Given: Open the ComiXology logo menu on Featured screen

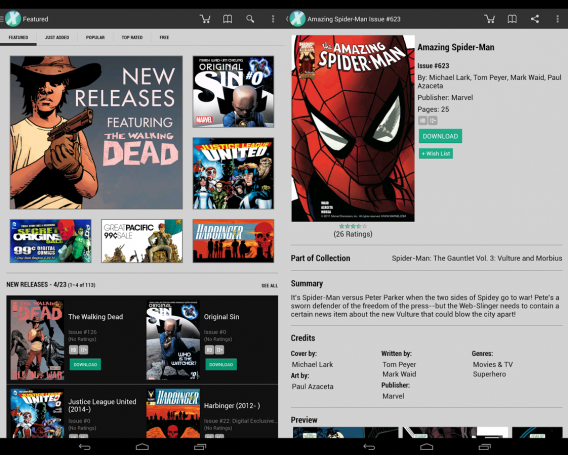Looking at the screenshot, I should [x=12, y=19].
